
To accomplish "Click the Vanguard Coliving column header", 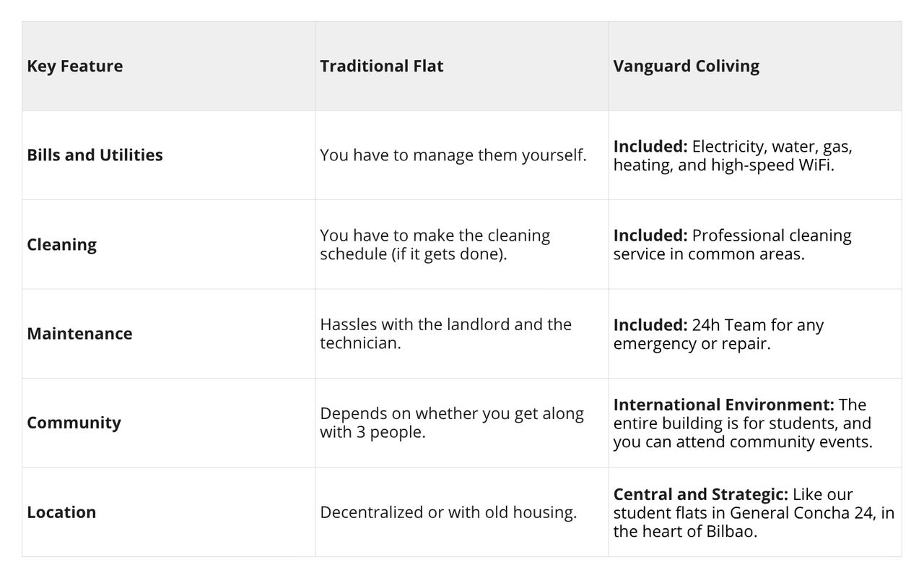I will (x=686, y=66).
